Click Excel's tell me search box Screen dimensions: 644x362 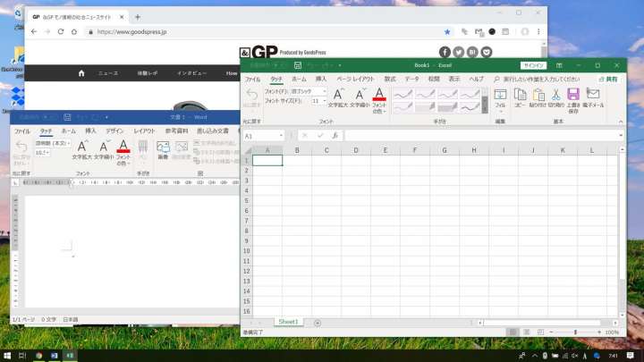pos(538,79)
